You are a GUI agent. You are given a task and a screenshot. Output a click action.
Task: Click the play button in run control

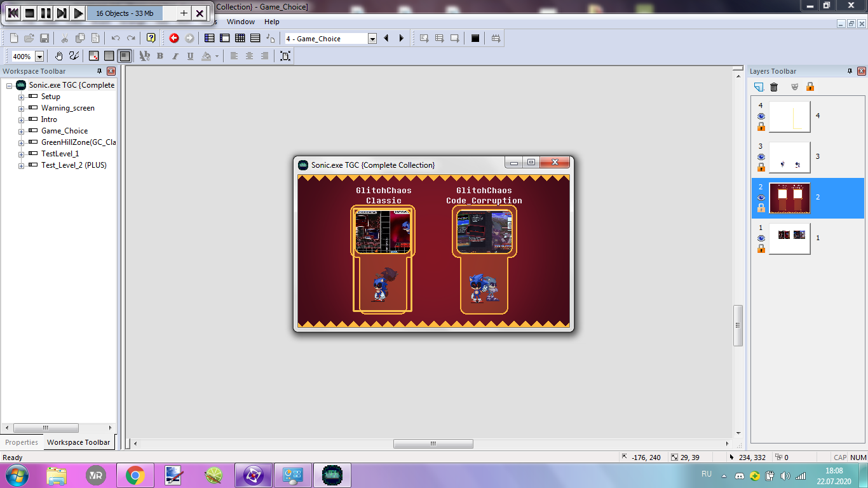(78, 13)
